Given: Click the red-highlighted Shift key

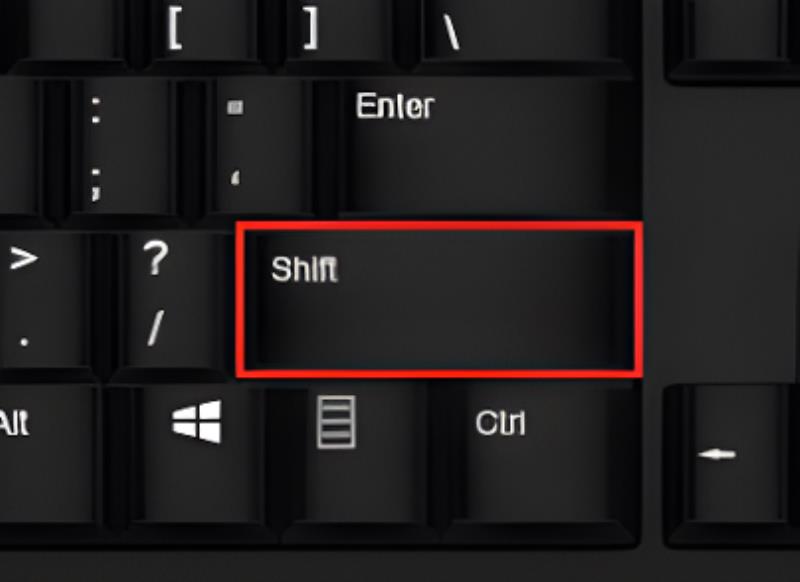Looking at the screenshot, I should [x=439, y=300].
